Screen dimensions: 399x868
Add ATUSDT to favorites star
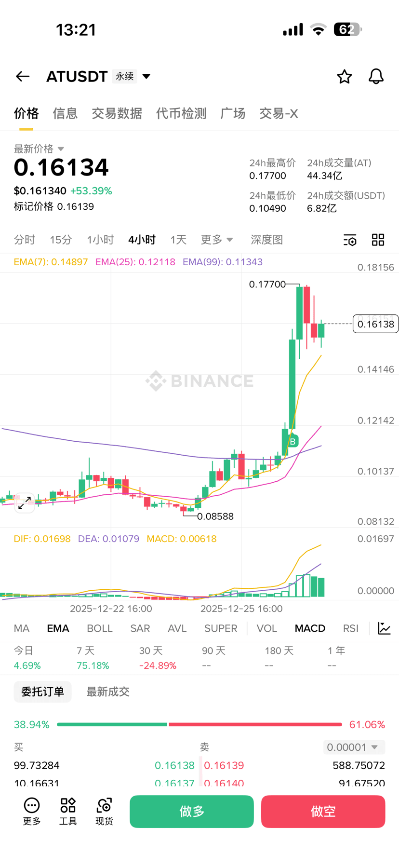(344, 76)
